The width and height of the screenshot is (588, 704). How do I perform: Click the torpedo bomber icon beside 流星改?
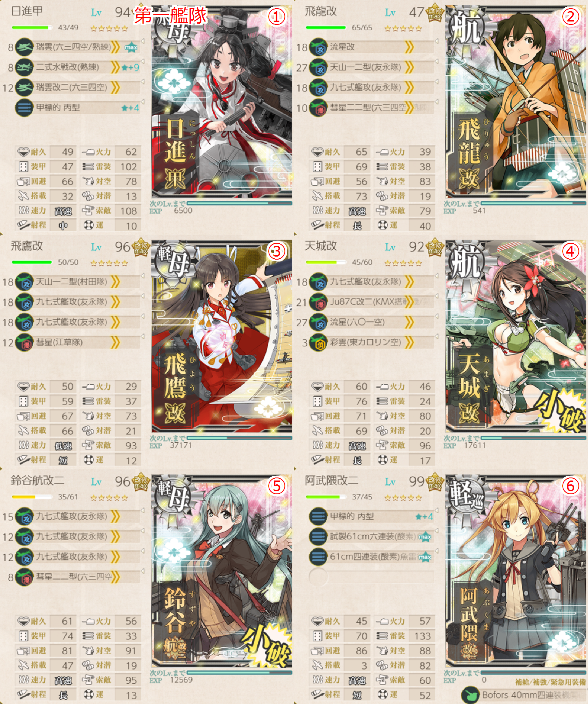(x=318, y=47)
